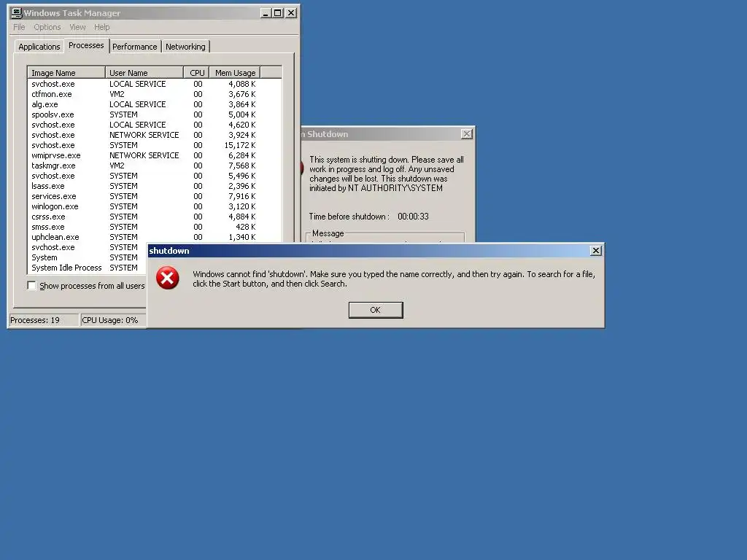Open the Help menu
Image resolution: width=747 pixels, height=560 pixels.
pyautogui.click(x=101, y=27)
